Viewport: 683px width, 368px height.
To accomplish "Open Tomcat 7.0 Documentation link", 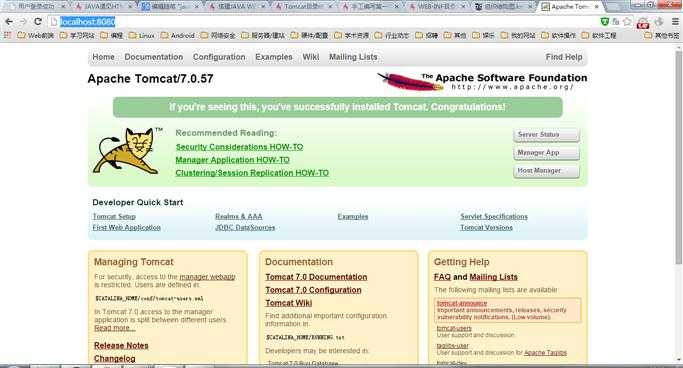I will pyautogui.click(x=316, y=277).
